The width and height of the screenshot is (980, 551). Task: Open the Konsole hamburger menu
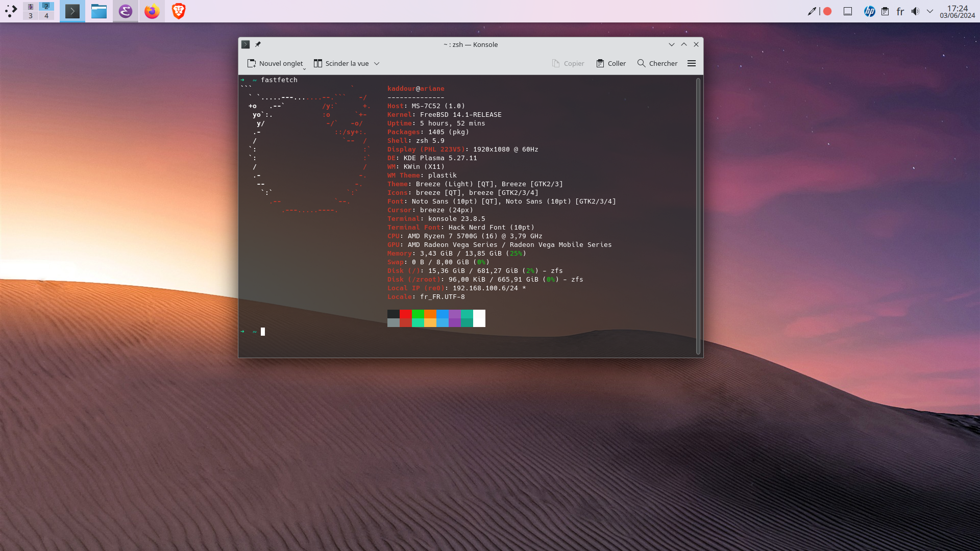pos(692,63)
